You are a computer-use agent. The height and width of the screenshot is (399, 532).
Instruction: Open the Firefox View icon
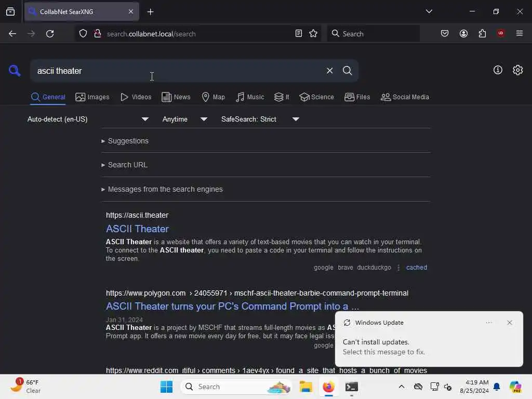10,11
